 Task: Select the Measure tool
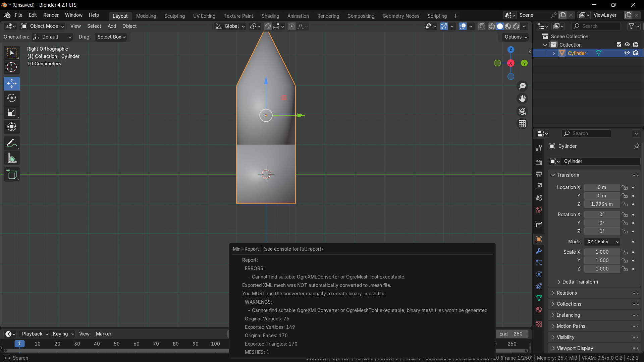tap(12, 158)
